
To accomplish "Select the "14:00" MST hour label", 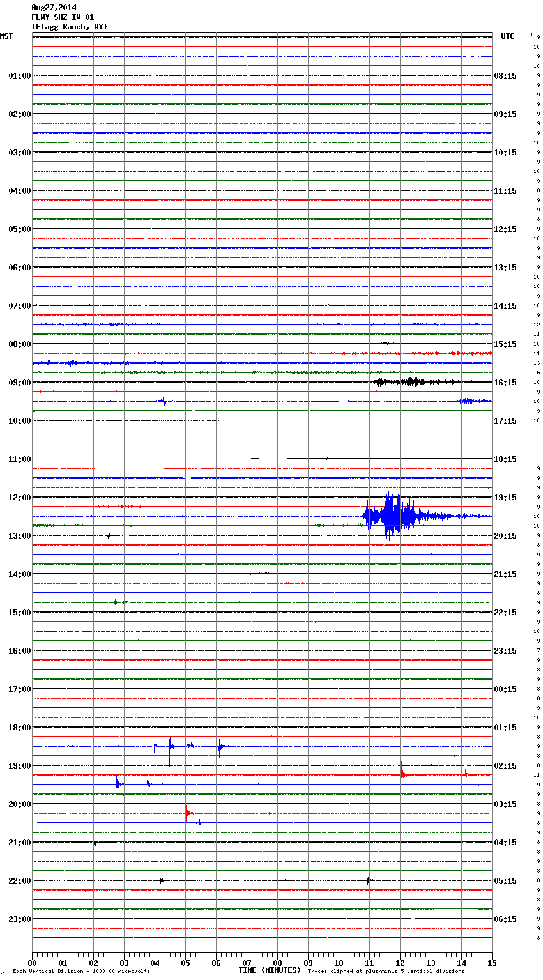I will pos(19,574).
